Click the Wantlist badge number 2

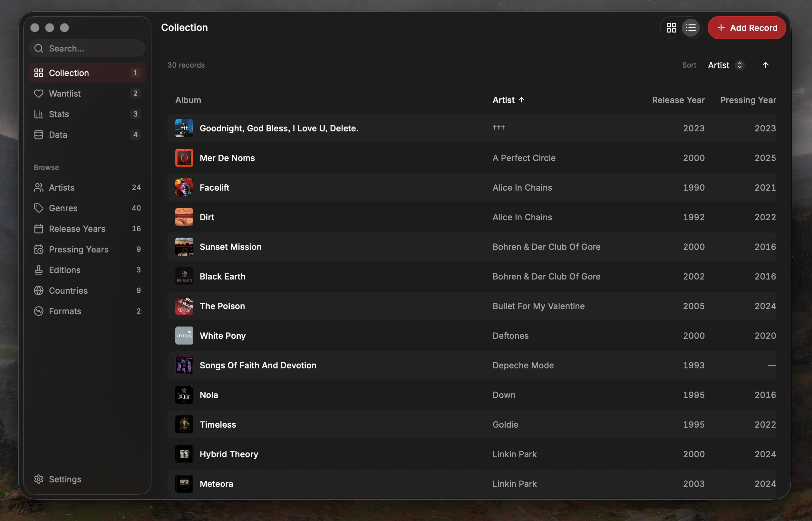point(135,93)
